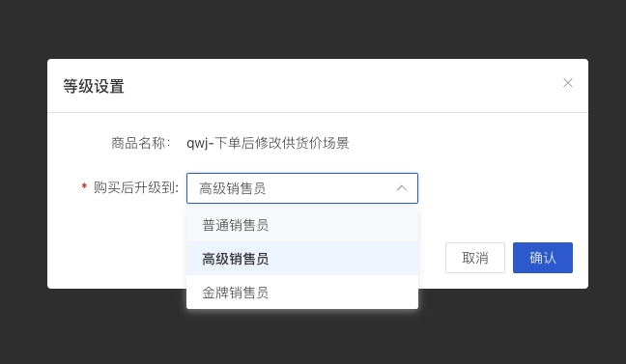Click the dark backdrop outside the dialog
626x364 pixels.
(313, 28)
